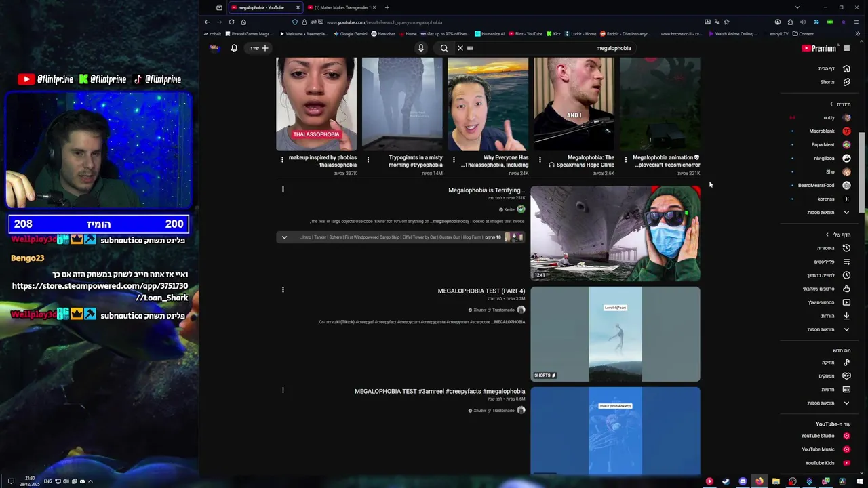868x488 pixels.
Task: Open options for Trypogiants misty morning short
Action: 368,159
